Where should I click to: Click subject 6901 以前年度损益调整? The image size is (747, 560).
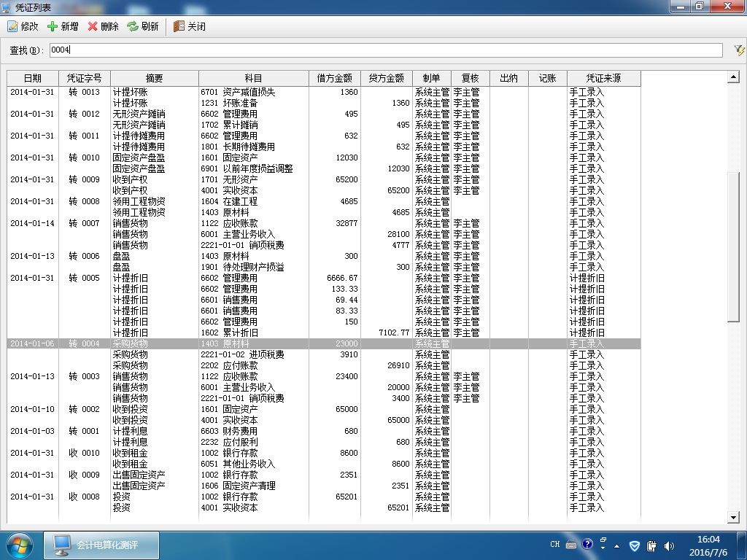247,168
